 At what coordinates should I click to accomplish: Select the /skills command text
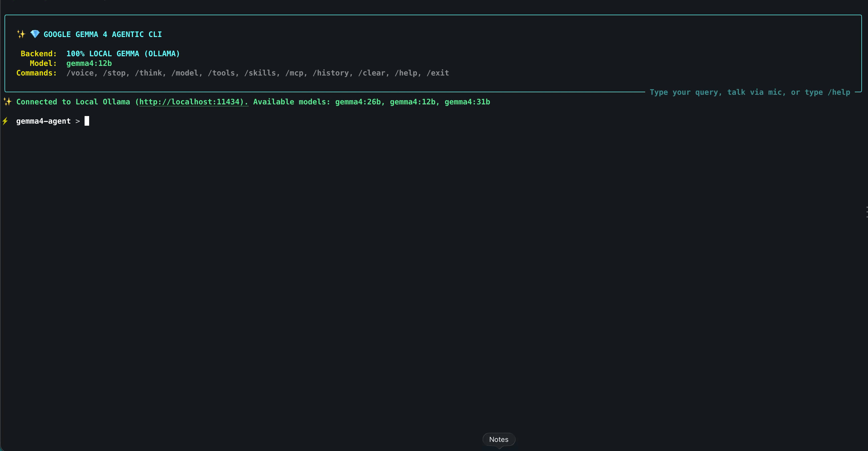(x=260, y=73)
